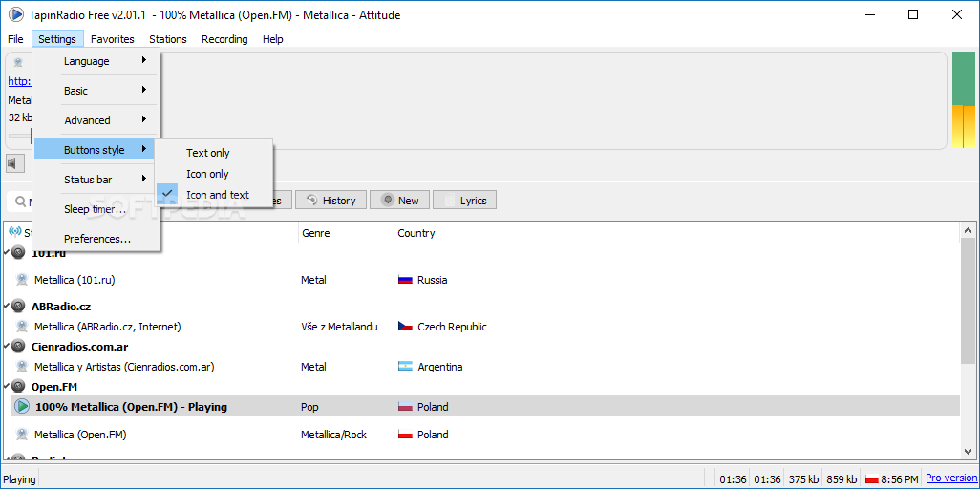The image size is (980, 489).
Task: Expand the Basic submenu
Action: [x=96, y=91]
